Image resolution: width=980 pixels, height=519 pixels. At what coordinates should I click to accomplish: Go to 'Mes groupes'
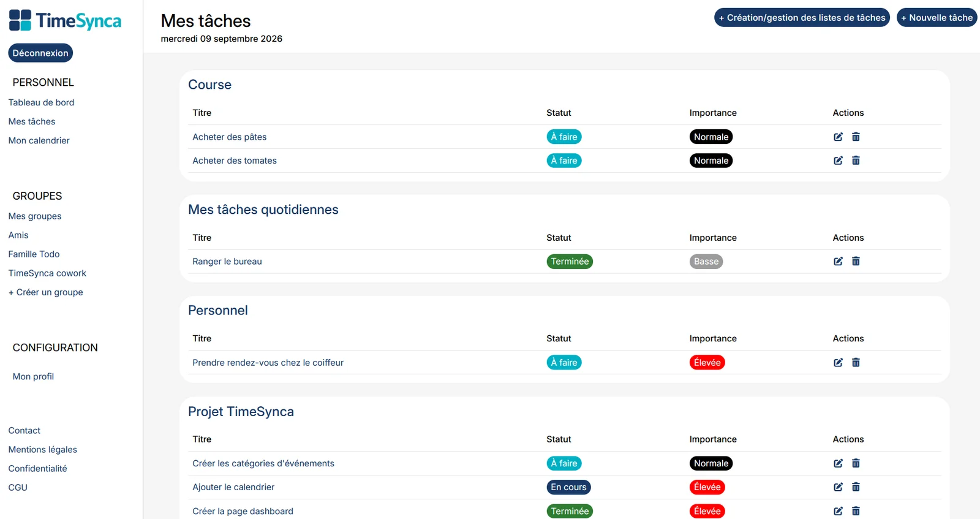click(x=35, y=216)
